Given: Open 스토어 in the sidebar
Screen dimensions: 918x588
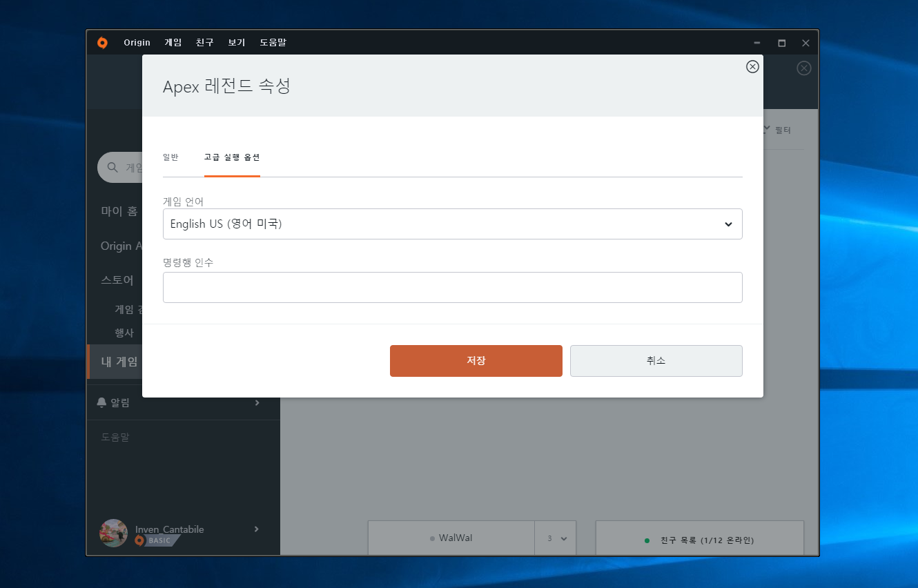Looking at the screenshot, I should (x=117, y=280).
